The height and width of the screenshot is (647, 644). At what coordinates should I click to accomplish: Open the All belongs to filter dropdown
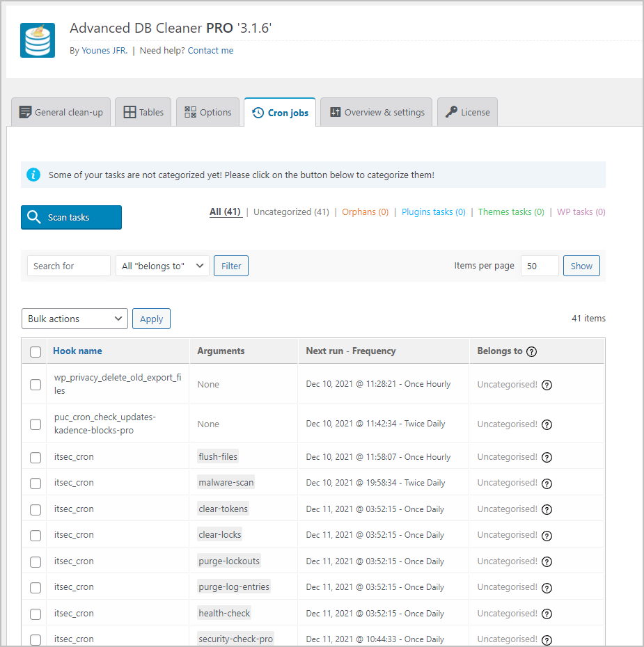(x=162, y=265)
